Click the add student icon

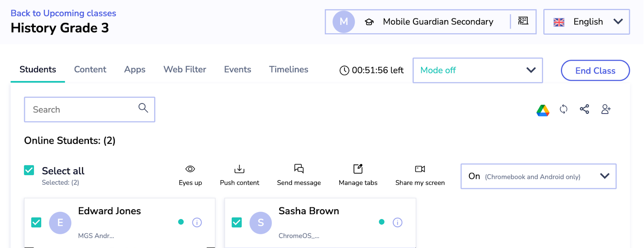tap(606, 109)
